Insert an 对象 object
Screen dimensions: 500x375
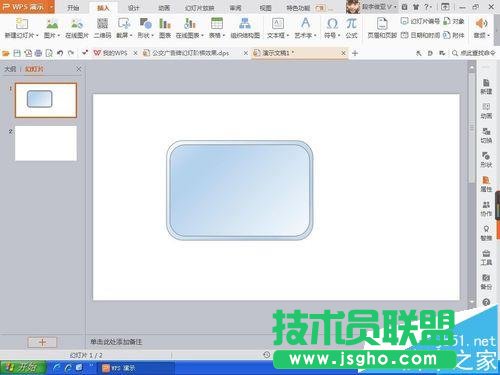click(x=454, y=22)
